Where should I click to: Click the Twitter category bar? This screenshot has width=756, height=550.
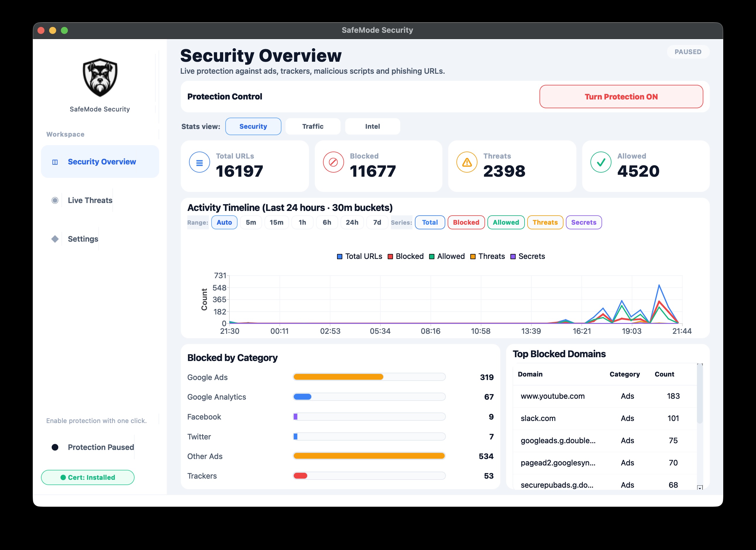369,436
